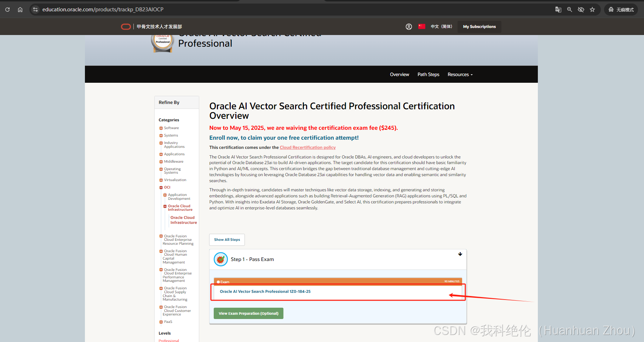The image size is (644, 342).
Task: Expand Oracle Fusion Cloud Supply Chain & Manufacturing
Action: click(x=161, y=288)
